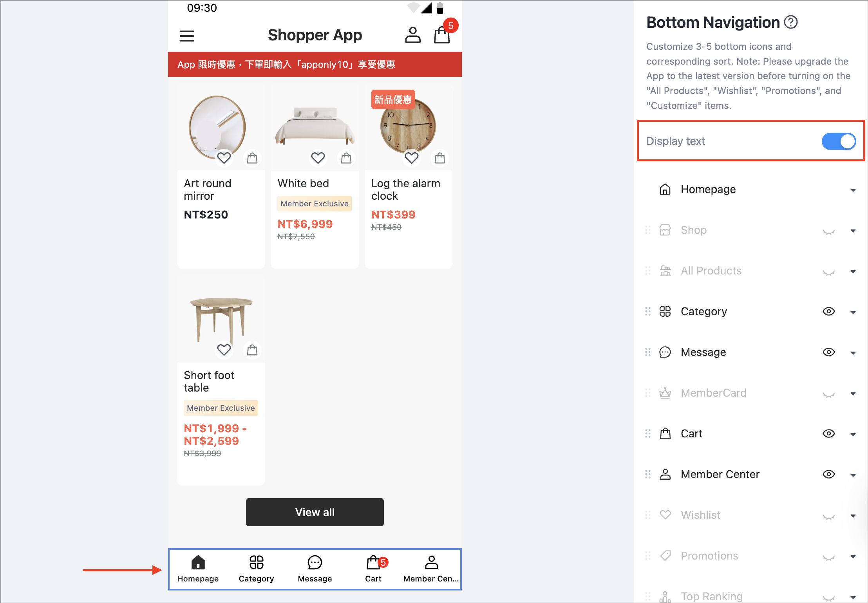Open the hamburger menu in Shopper App

[187, 36]
